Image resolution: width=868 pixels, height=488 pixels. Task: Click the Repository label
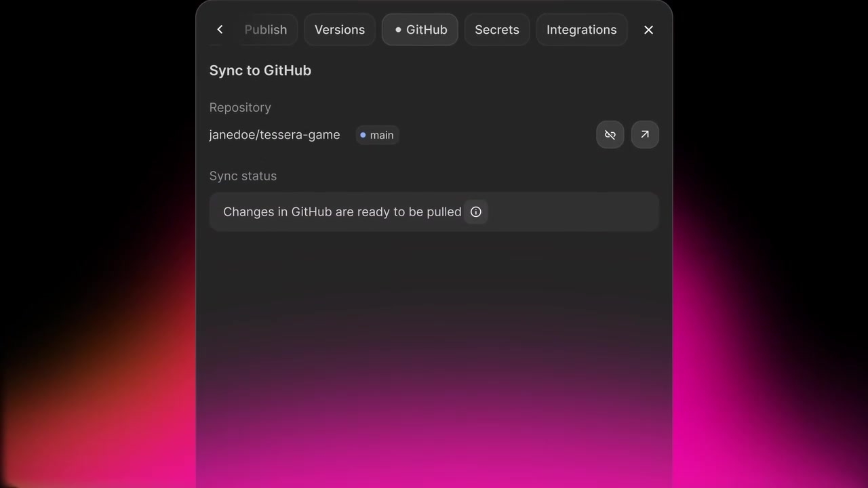click(x=240, y=107)
